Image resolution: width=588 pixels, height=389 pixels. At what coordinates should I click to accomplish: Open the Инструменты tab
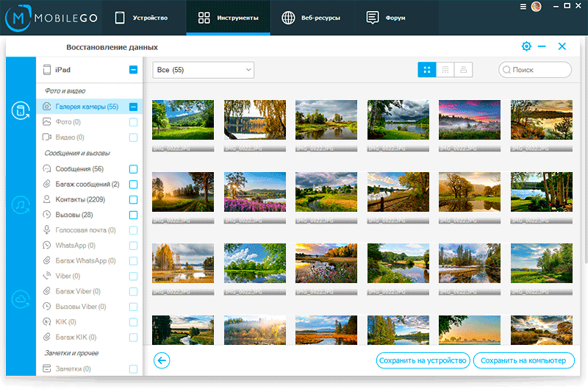[x=229, y=18]
